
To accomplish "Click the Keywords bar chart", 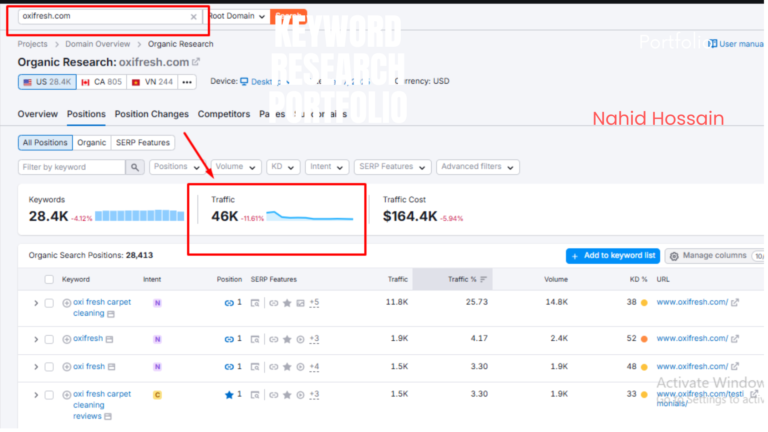I will 140,216.
